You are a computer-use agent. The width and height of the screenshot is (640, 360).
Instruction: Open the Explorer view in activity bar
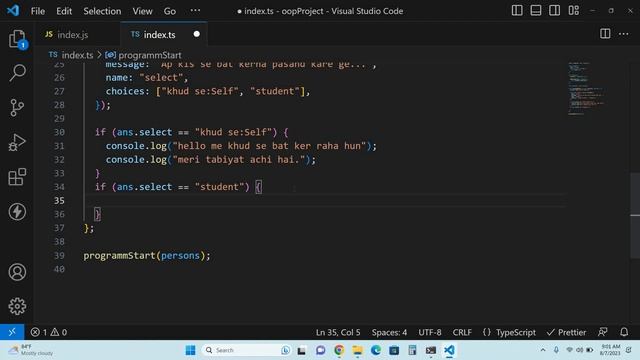[17, 39]
